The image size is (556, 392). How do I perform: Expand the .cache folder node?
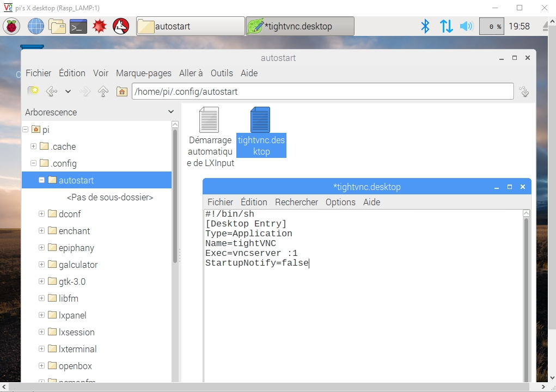[33, 146]
